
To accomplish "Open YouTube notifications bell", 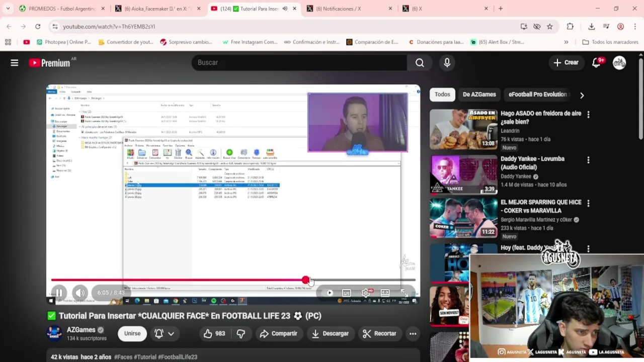I will tap(597, 62).
